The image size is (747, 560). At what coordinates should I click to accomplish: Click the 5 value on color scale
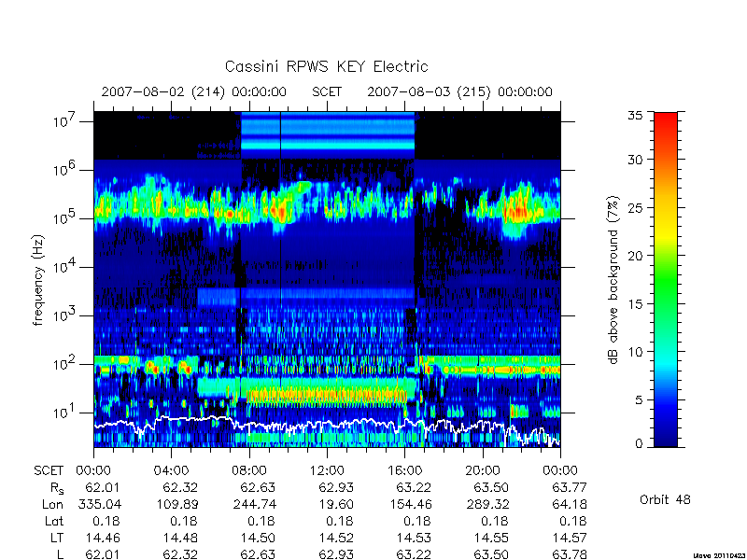[639, 399]
